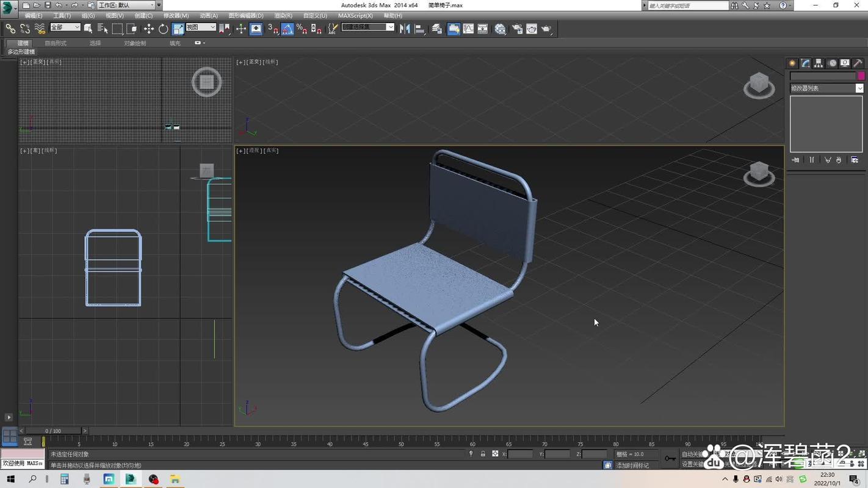Toggle Angle Snap

tap(288, 29)
